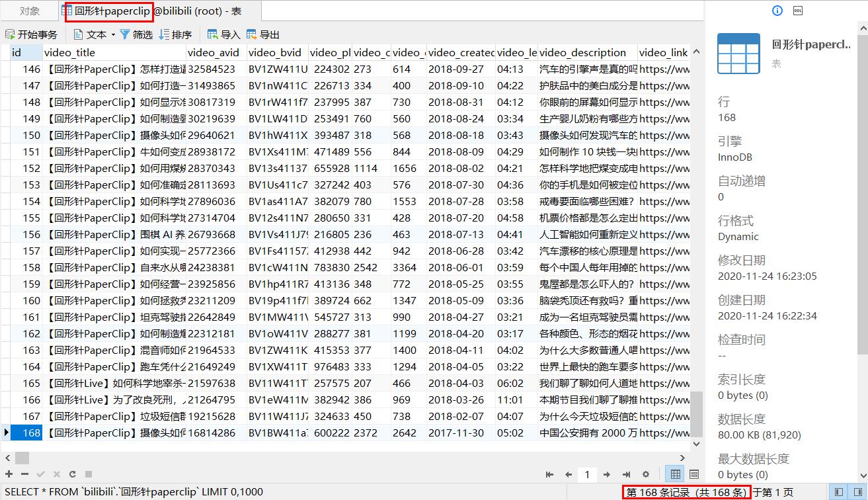
Task: Stop loading with square icon
Action: (x=89, y=474)
